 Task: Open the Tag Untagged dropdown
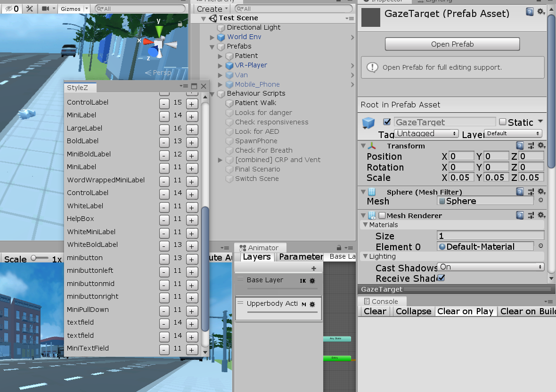tap(426, 133)
